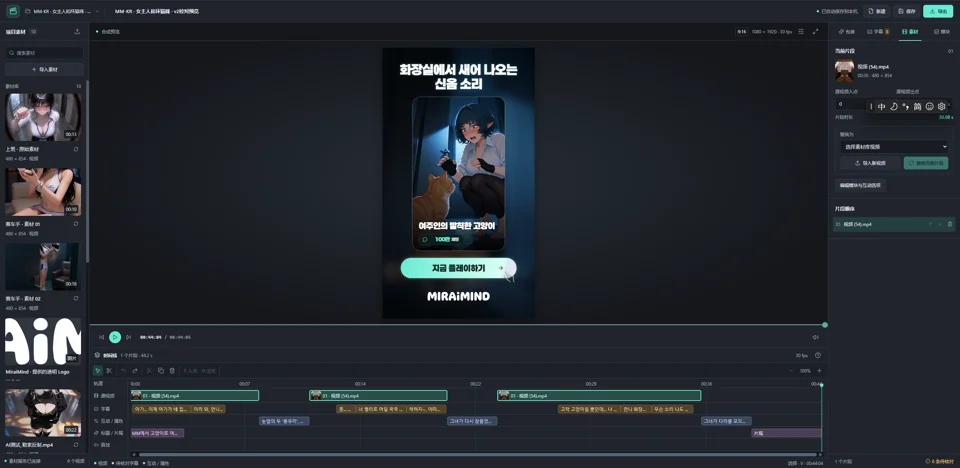The image size is (960, 468).
Task: Toggle the IME 简 simplified character button
Action: pos(917,106)
